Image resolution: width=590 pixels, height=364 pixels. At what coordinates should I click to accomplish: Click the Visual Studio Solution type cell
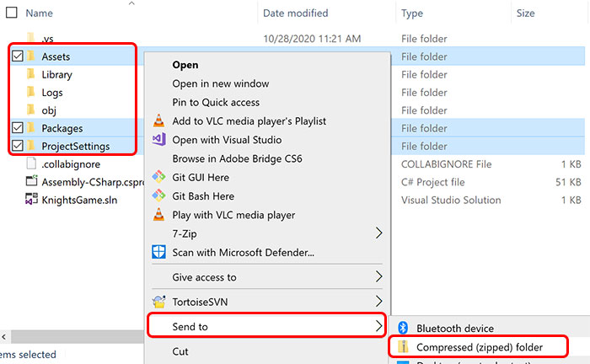tap(451, 200)
